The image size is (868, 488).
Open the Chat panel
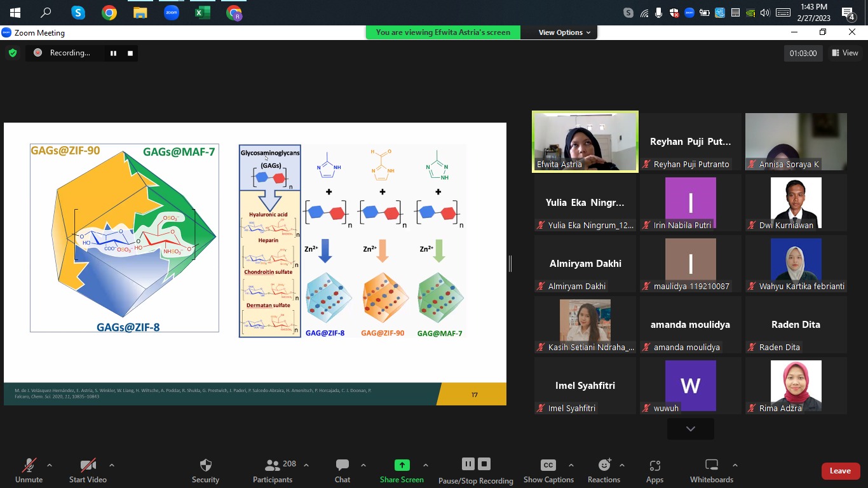[x=342, y=466]
